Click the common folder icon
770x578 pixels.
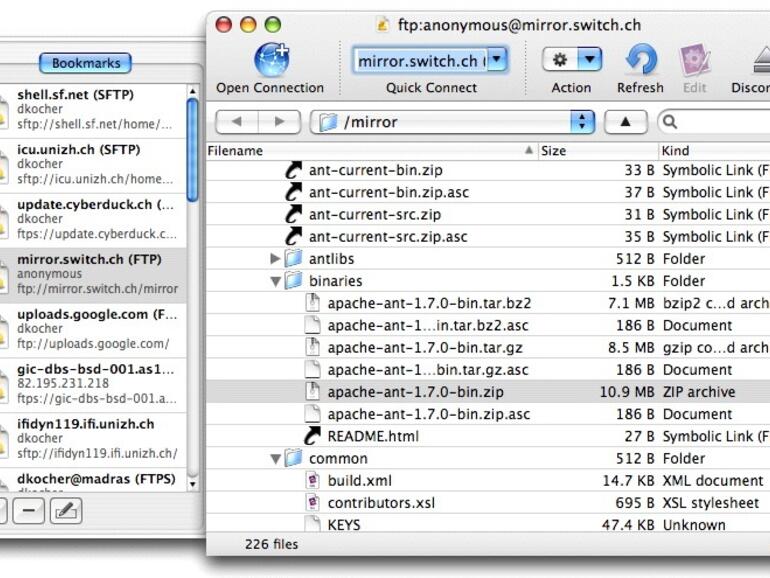click(294, 458)
